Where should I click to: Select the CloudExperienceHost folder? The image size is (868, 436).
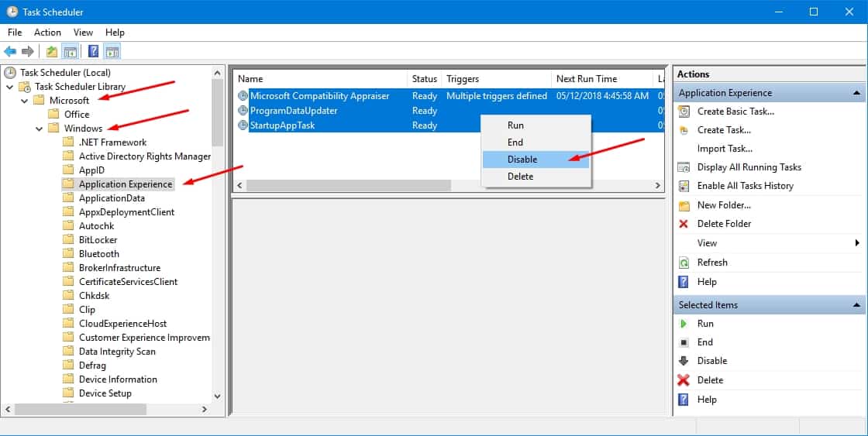[x=123, y=324]
